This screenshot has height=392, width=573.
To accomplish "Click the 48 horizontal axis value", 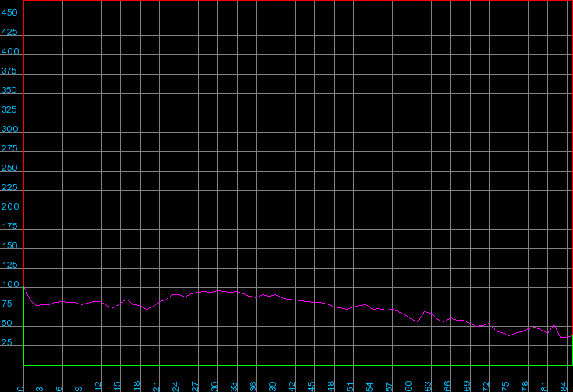I will (x=331, y=387).
